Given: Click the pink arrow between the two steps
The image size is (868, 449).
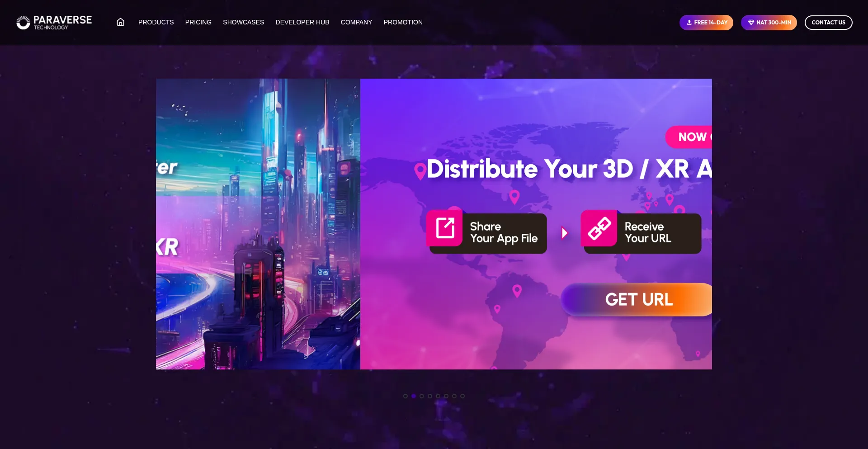Looking at the screenshot, I should [x=564, y=233].
